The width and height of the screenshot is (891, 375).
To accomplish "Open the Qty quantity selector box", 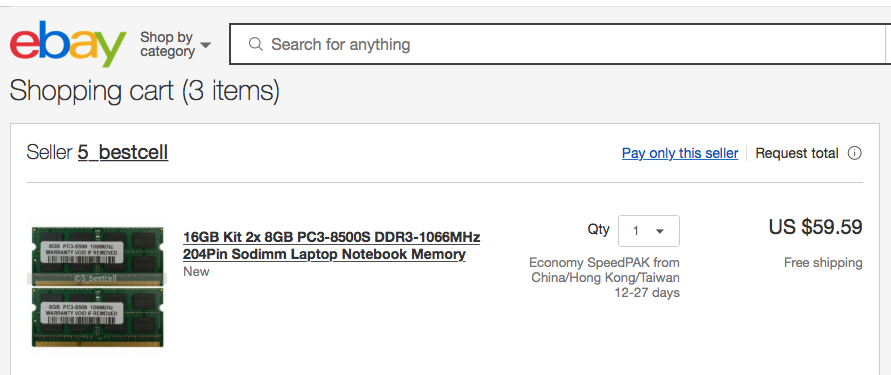I will point(648,231).
